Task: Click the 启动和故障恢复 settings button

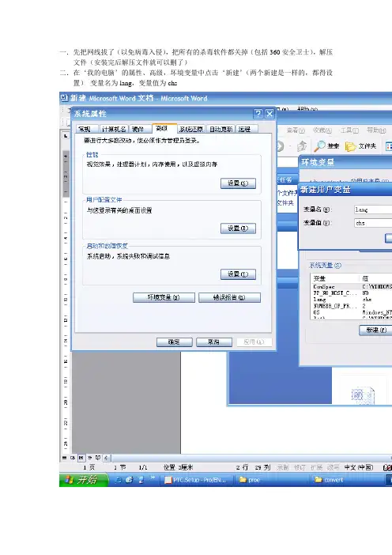Action: tap(238, 274)
